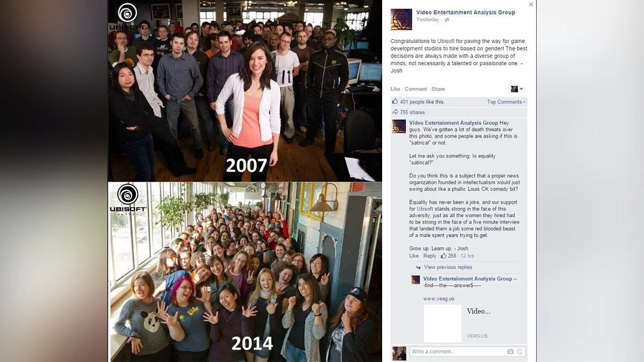The height and width of the screenshot is (362, 644).
Task: Click the thumbs-up icon beside 401 people
Action: (395, 101)
